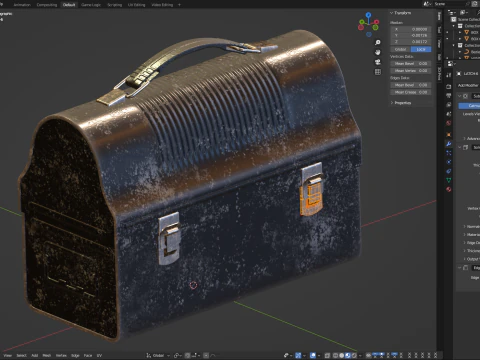This screenshot has height=360, width=480.
Task: Adjust Mean Vertex Crease slider
Action: point(411,71)
